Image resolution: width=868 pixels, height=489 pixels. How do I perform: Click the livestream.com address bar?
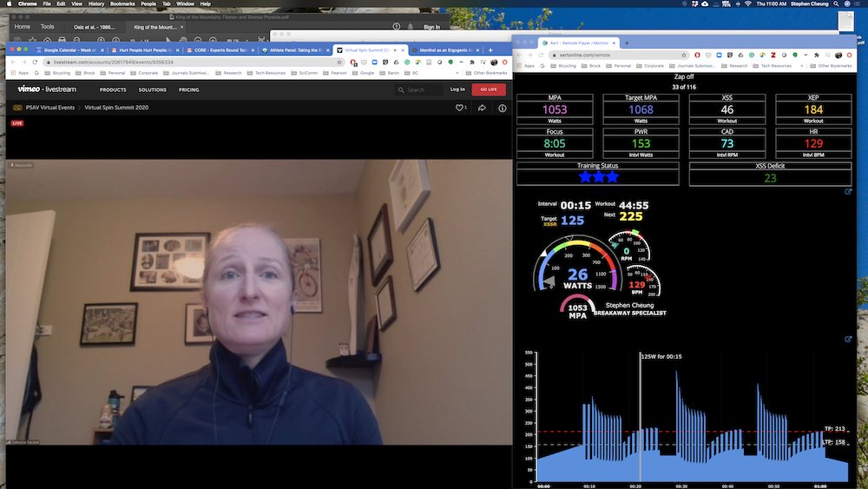(195, 62)
